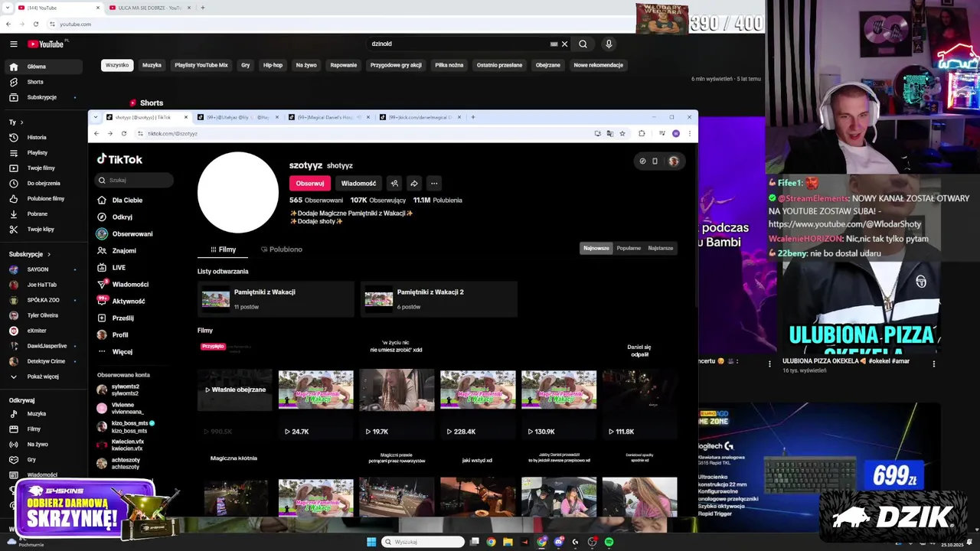Screen dimensions: 980x551
Task: Open options for ULUBIONA PIZZA OKEKELA video
Action: click(x=933, y=364)
